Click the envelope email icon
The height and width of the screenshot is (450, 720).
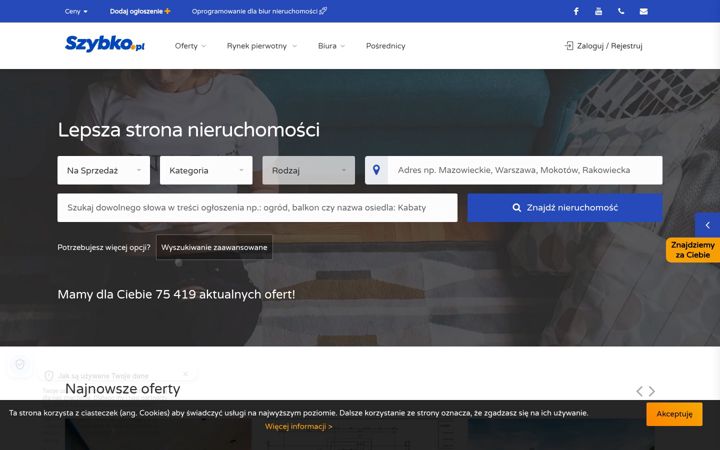pyautogui.click(x=644, y=11)
